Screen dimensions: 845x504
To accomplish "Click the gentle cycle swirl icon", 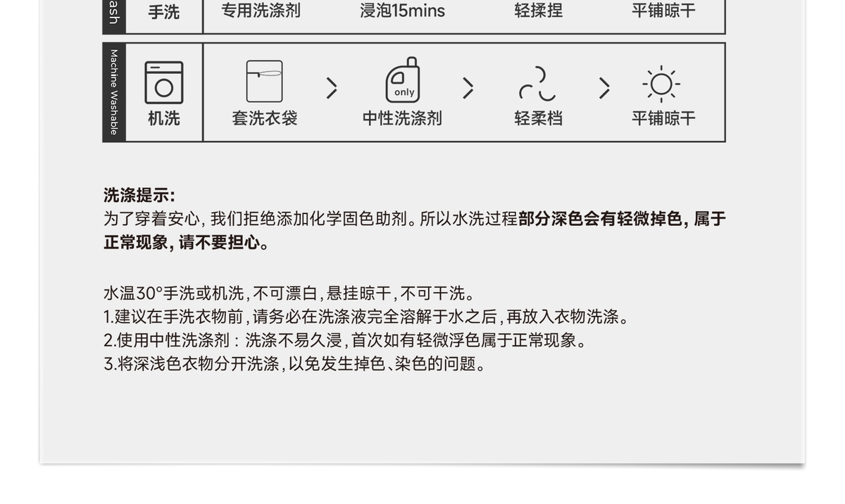I will tap(538, 84).
